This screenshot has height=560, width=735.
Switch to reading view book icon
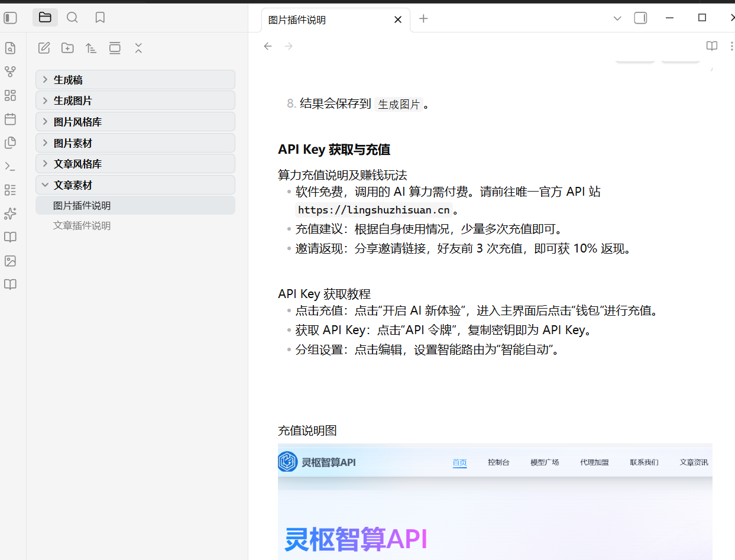pos(712,46)
